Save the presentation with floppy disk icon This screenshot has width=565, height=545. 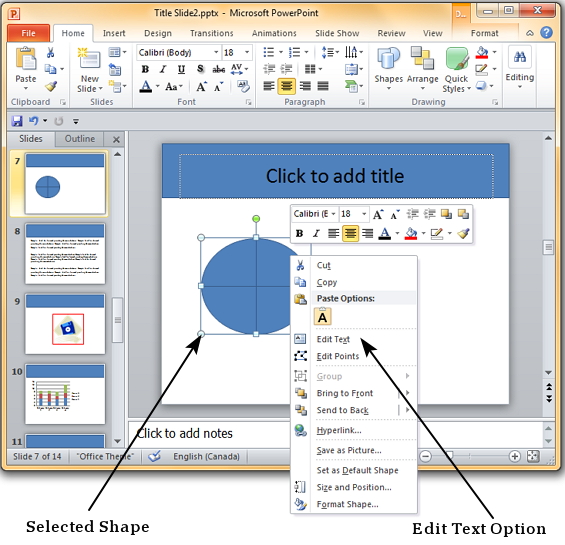point(17,121)
